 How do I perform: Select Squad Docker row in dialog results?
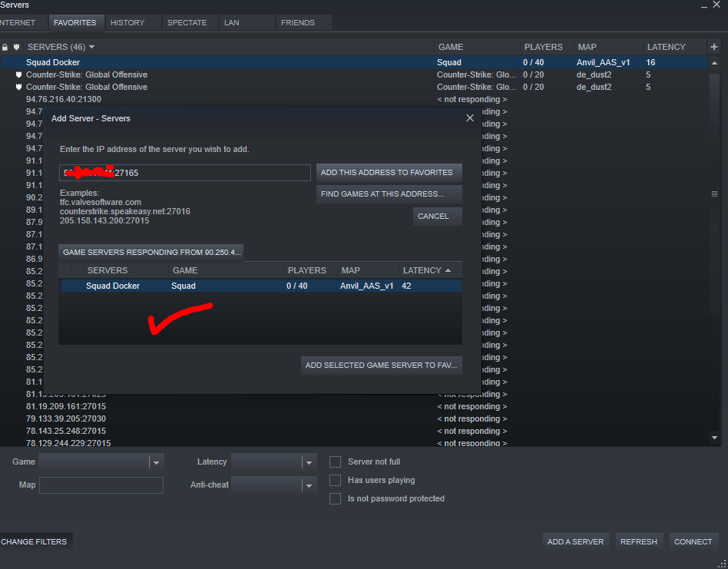(x=261, y=286)
